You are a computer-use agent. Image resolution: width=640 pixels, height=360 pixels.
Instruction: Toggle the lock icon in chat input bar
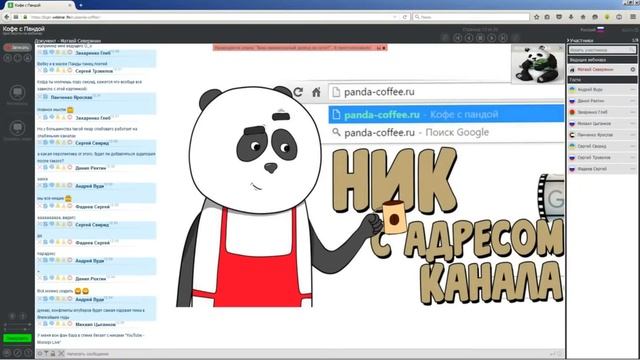tap(53, 353)
